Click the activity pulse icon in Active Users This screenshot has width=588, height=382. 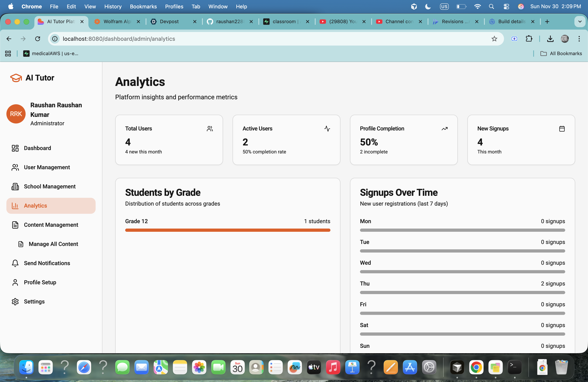tap(327, 129)
